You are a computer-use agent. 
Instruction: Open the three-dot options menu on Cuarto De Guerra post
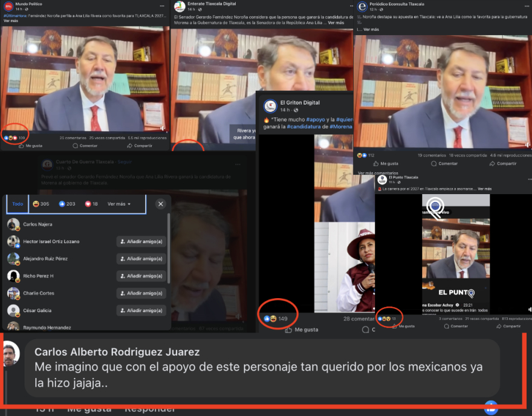237,164
